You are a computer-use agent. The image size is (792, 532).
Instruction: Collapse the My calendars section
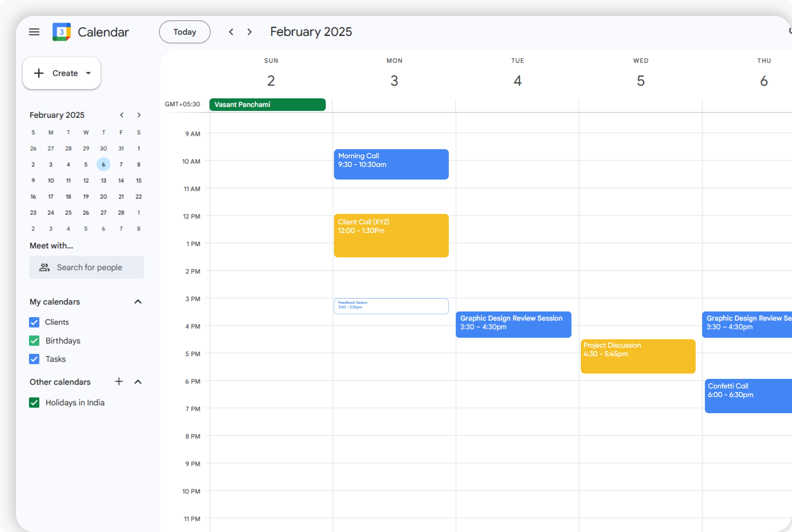point(138,302)
